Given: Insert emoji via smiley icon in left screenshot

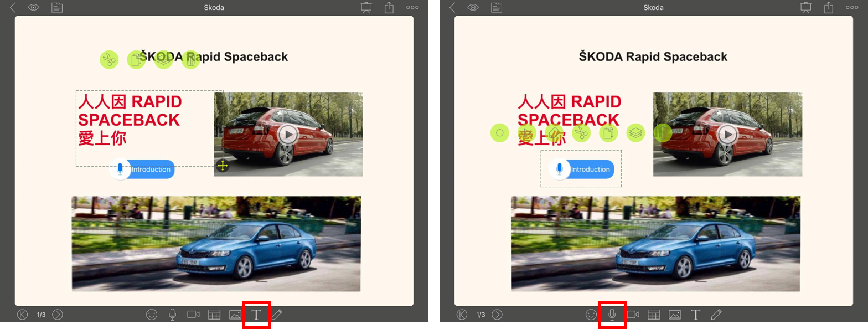Looking at the screenshot, I should (152, 315).
